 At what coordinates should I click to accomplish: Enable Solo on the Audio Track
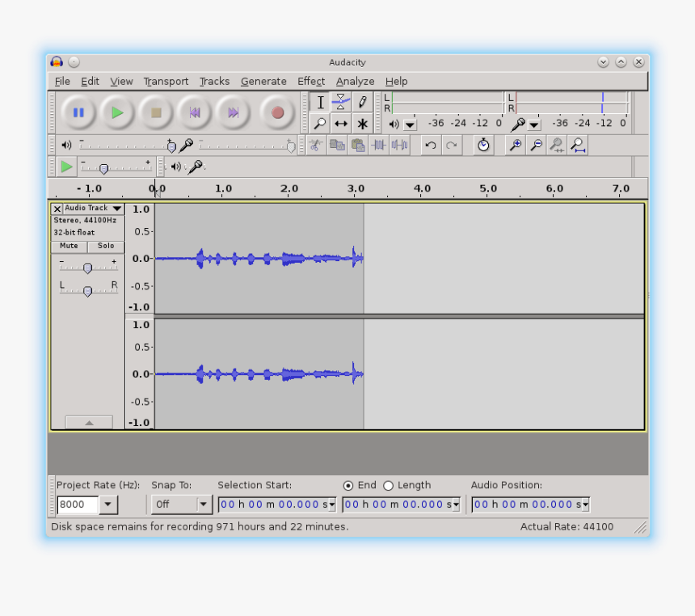point(106,246)
